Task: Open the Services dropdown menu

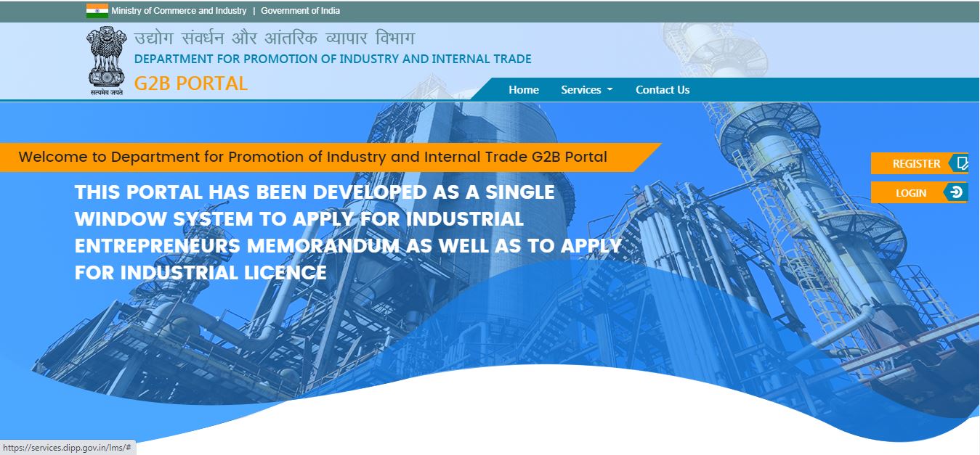Action: coord(582,89)
